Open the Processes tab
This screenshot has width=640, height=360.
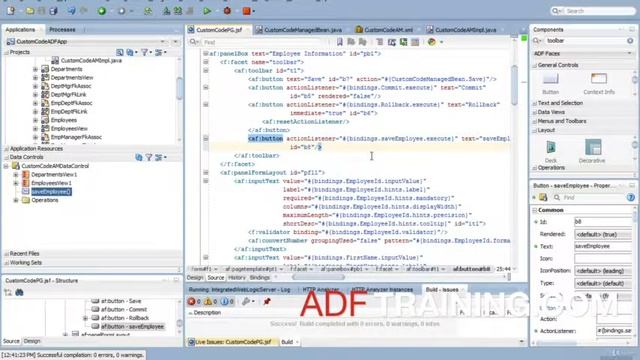62,30
